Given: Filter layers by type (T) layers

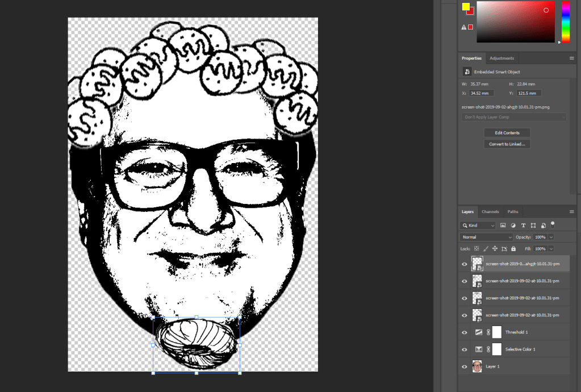Looking at the screenshot, I should (523, 226).
